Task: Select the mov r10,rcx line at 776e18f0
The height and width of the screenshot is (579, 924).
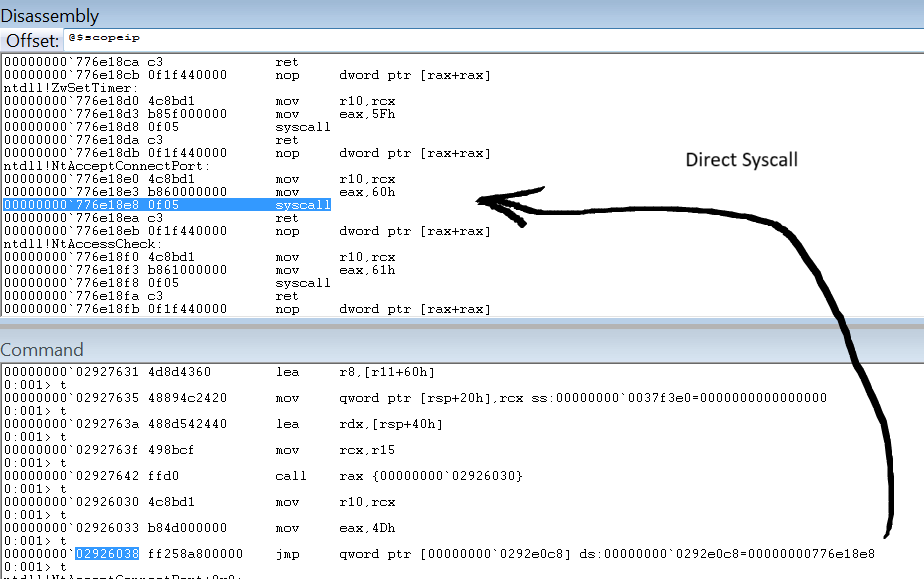Action: click(x=200, y=257)
